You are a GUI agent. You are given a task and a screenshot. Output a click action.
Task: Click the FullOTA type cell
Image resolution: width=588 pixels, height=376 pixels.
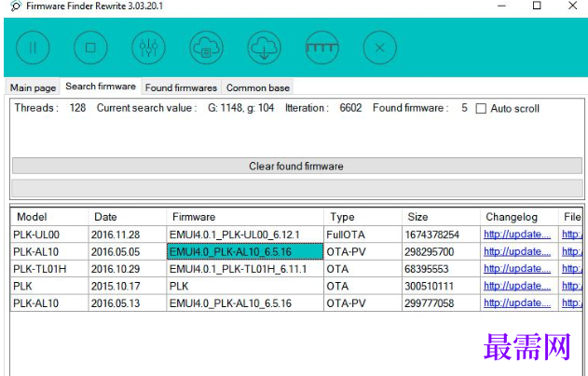(x=362, y=235)
